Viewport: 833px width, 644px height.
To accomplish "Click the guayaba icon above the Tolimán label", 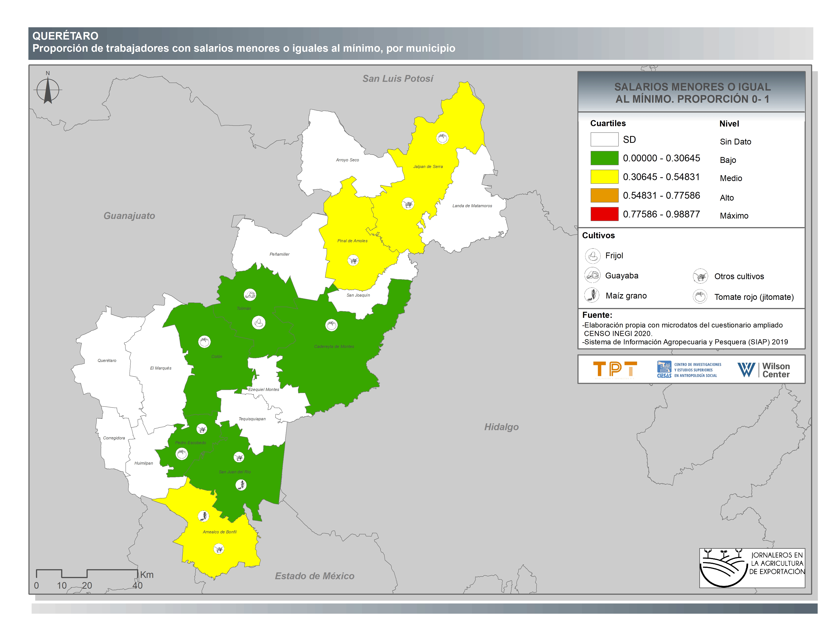I will [x=250, y=295].
